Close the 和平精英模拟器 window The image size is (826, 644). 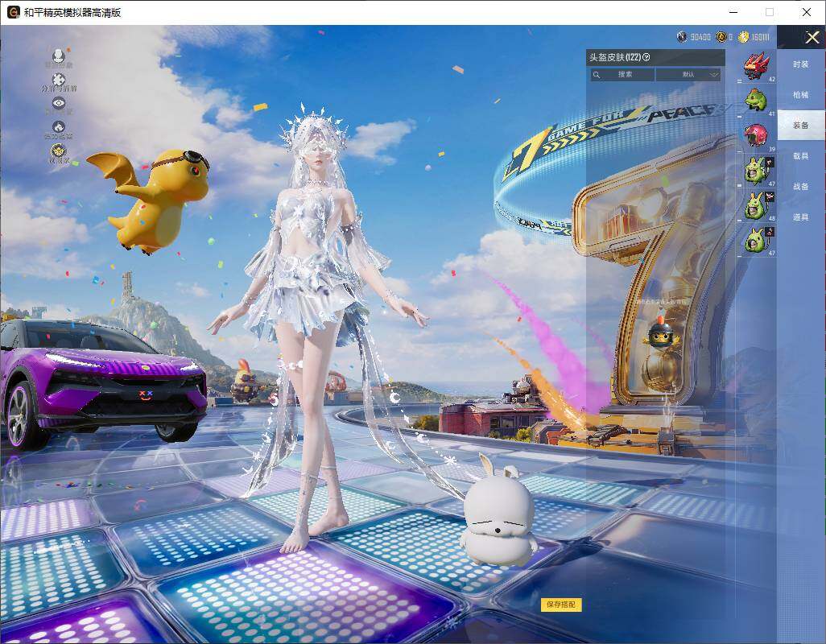tap(807, 12)
